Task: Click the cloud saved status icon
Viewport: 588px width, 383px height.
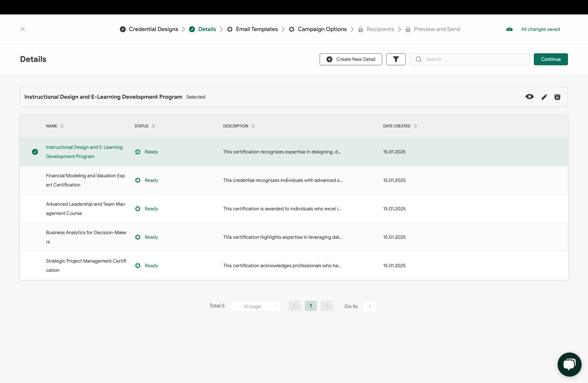Action: 509,29
